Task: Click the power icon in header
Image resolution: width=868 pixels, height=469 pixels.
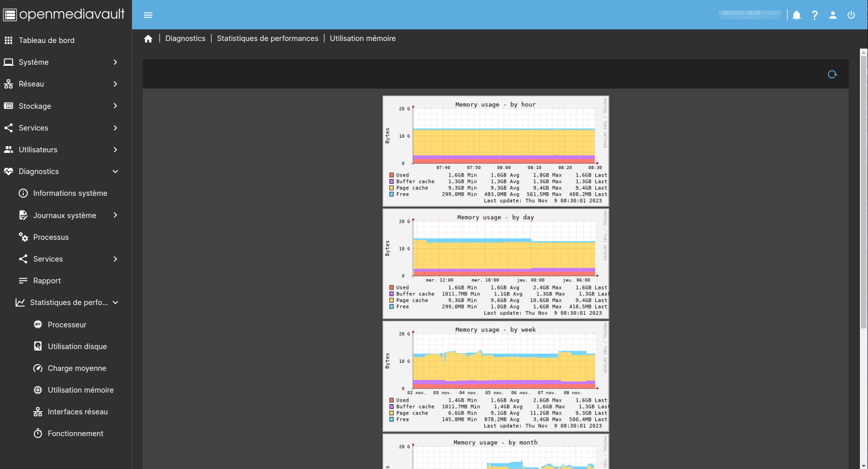Action: 851,15
